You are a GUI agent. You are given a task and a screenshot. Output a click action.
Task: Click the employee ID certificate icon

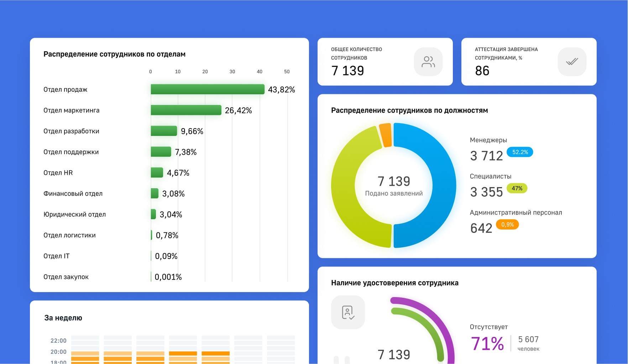(x=348, y=312)
